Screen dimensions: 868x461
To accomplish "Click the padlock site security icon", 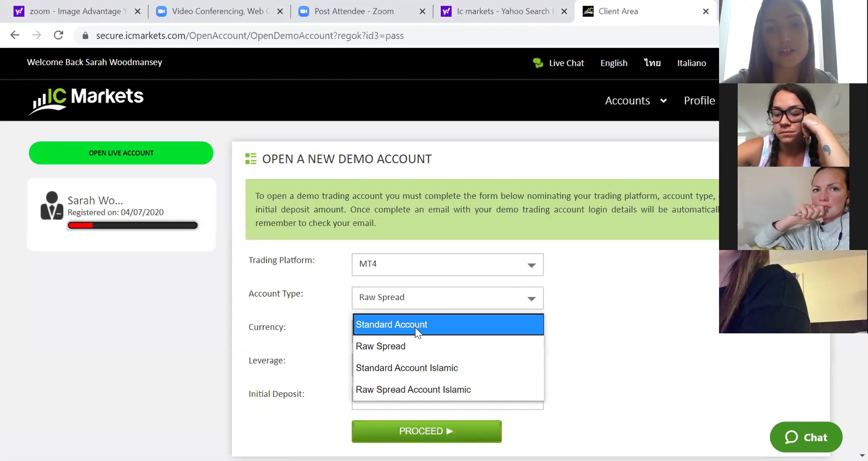I will (85, 35).
